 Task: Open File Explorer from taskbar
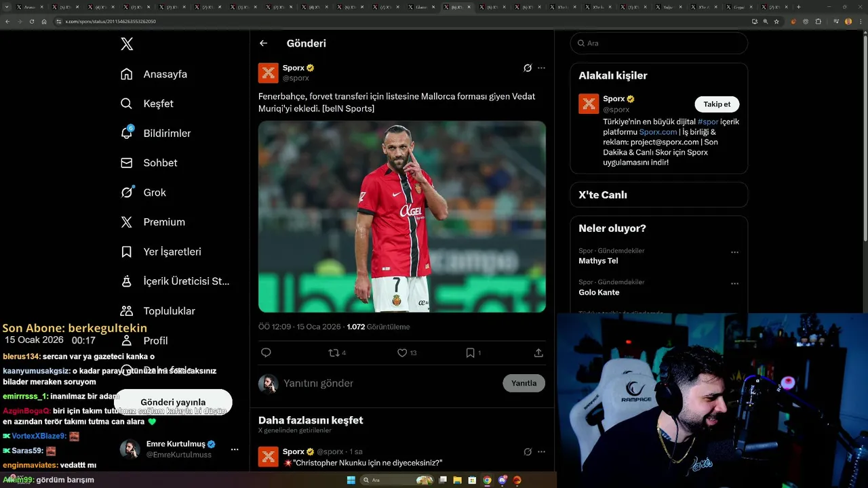click(458, 480)
